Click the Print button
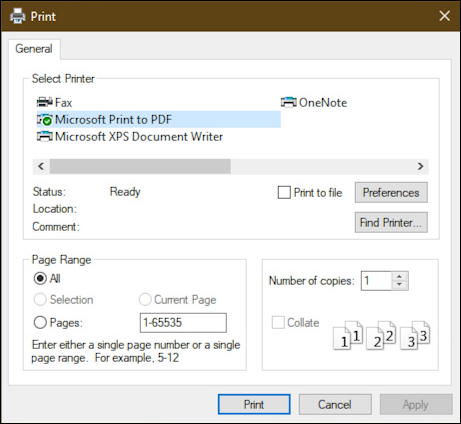The height and width of the screenshot is (424, 461). click(254, 404)
